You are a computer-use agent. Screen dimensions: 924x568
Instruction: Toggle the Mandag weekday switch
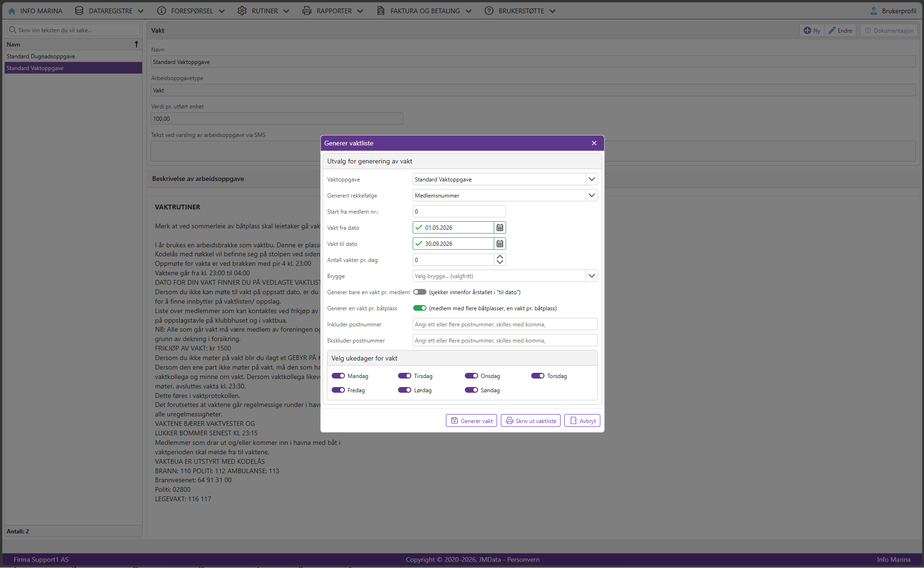click(x=338, y=376)
